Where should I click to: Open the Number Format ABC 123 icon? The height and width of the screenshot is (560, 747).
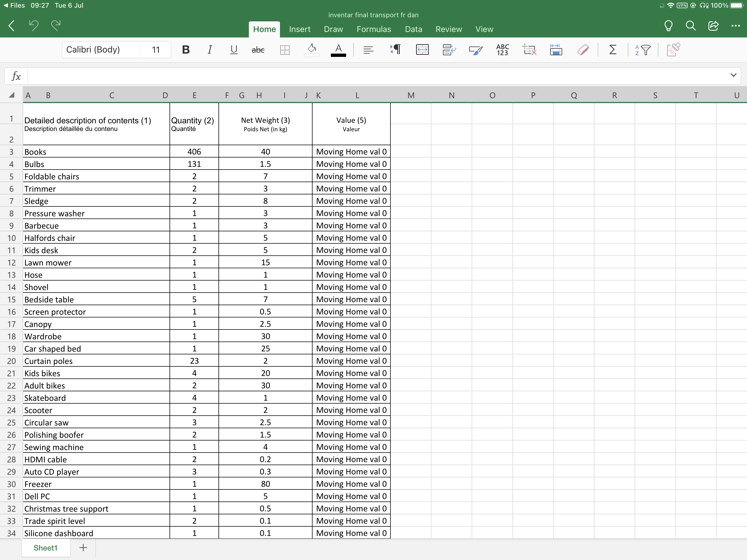click(502, 50)
